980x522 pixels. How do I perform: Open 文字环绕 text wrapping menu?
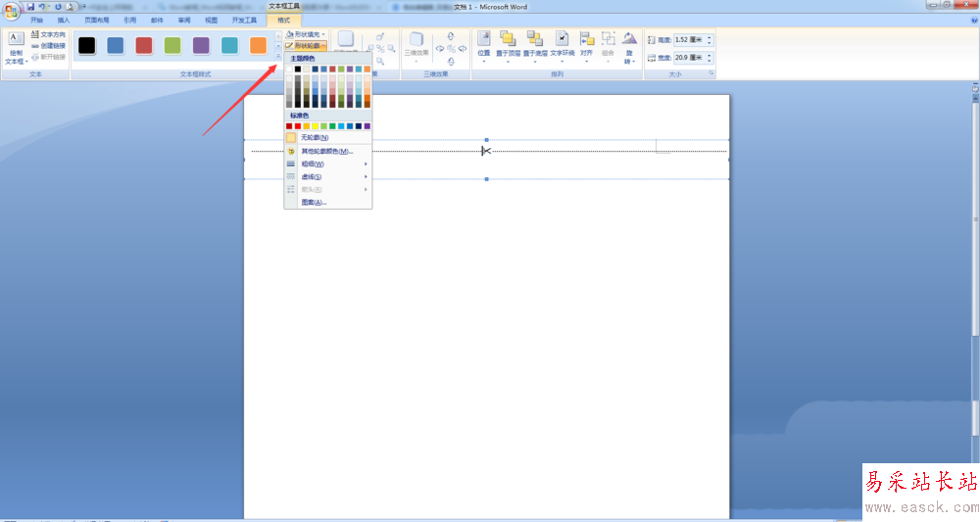point(562,47)
